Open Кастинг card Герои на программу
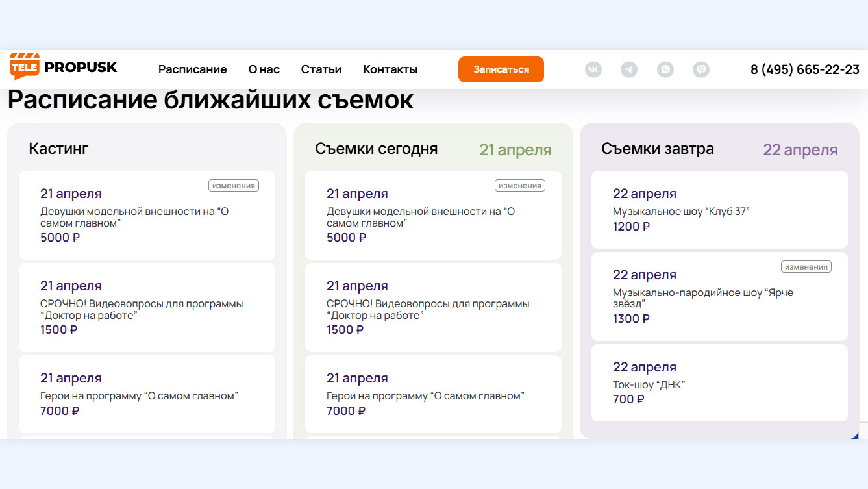The image size is (868, 489). point(147,394)
